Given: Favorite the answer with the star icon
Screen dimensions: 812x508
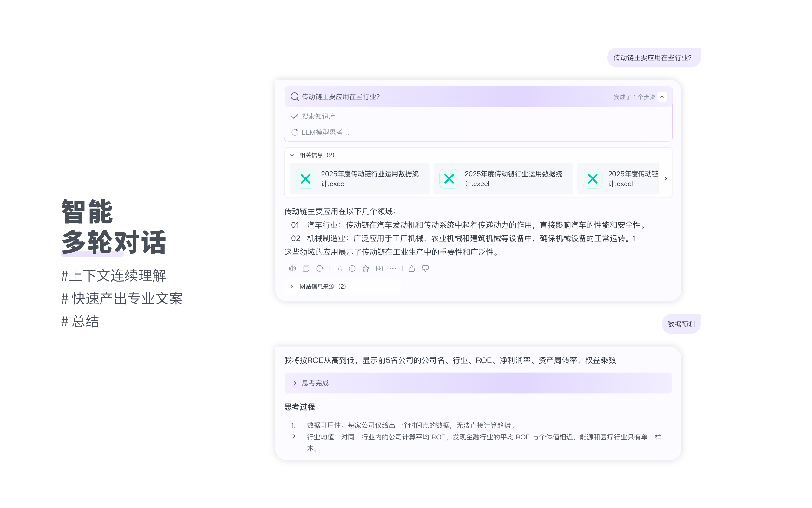Looking at the screenshot, I should 366,269.
